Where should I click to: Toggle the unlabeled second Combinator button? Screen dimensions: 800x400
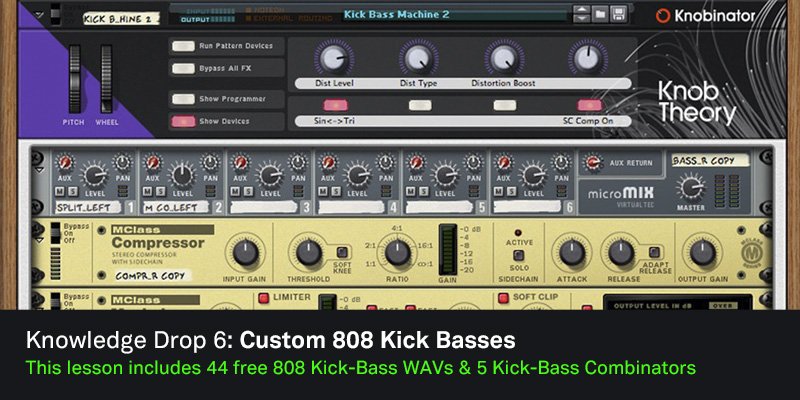point(420,105)
